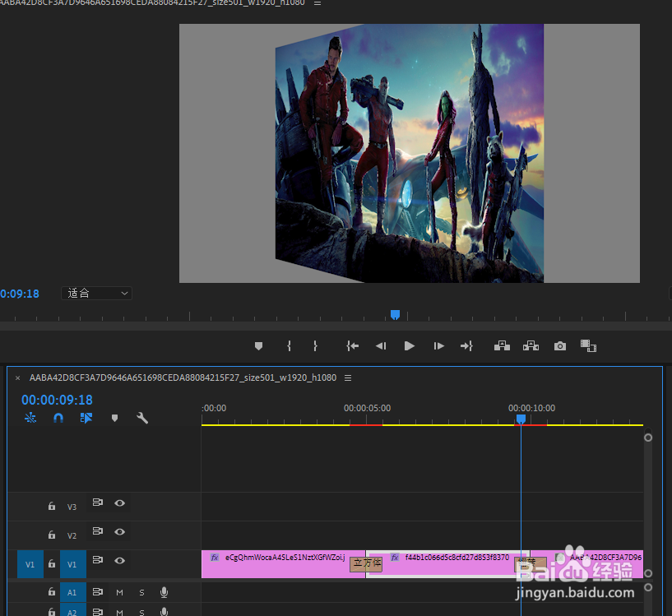Toggle lock on track V2
The width and height of the screenshot is (672, 616).
[x=52, y=535]
